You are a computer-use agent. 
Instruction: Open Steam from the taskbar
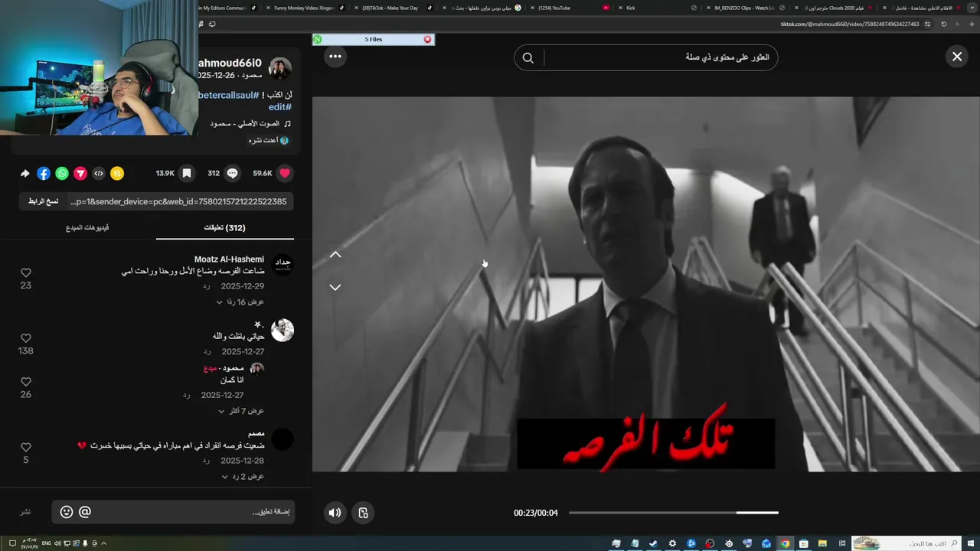[x=653, y=543]
